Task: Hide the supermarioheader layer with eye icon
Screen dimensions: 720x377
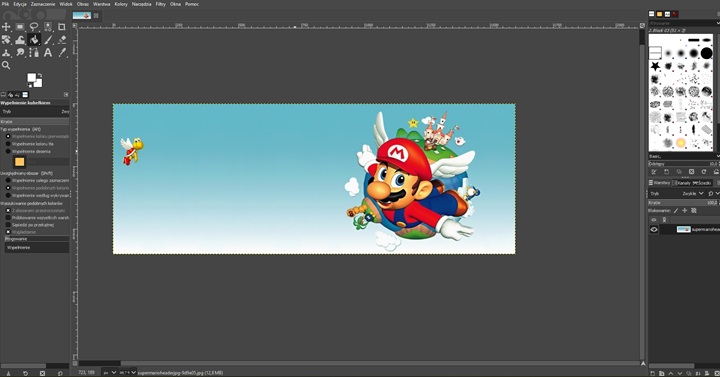Action: pos(654,229)
